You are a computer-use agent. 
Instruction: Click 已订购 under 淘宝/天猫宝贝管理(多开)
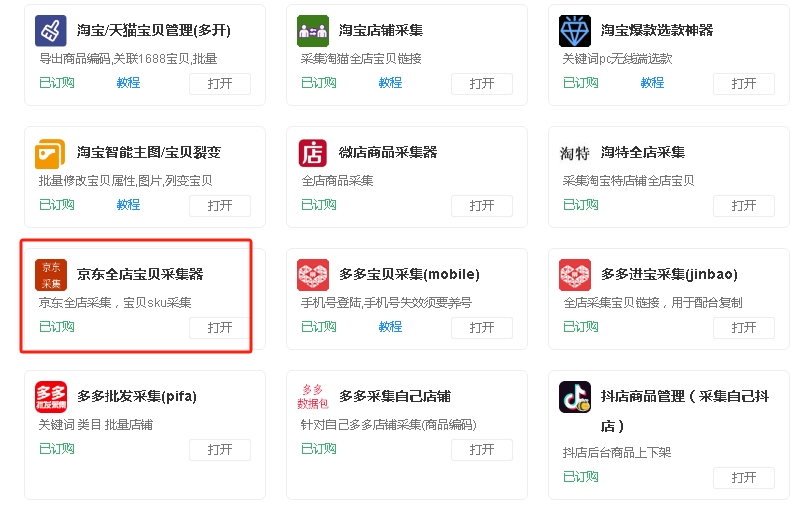(57, 83)
